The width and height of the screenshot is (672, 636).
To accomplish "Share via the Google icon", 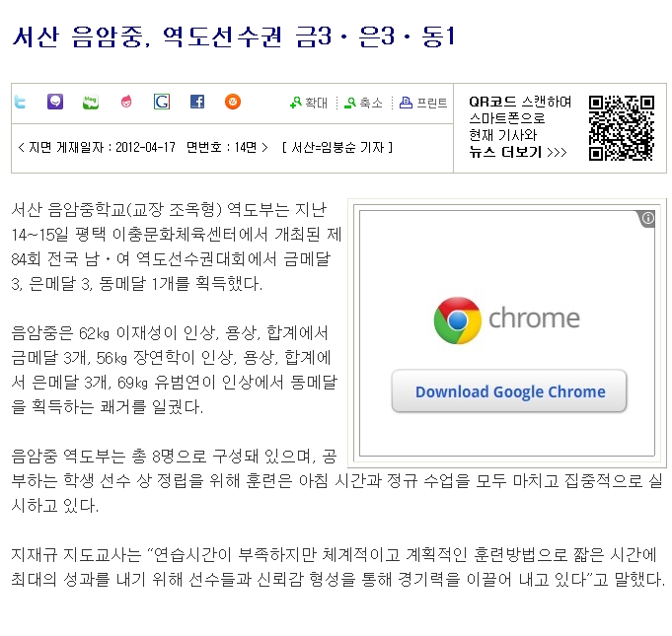I will (162, 102).
